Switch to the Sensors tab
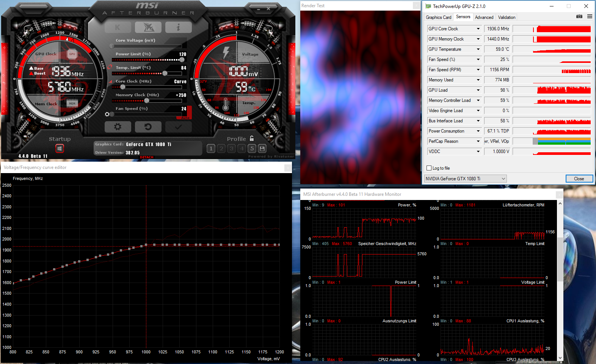Viewport: 596px width, 364px height. [463, 17]
